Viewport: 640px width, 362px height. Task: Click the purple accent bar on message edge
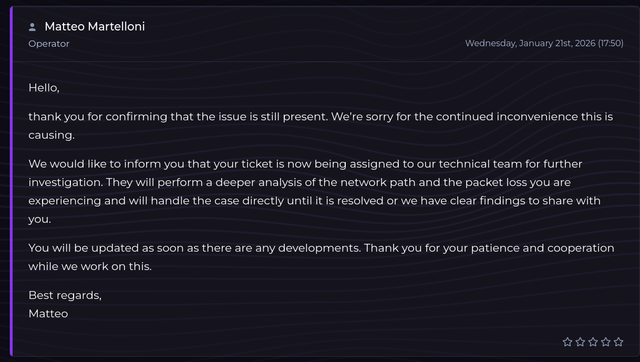point(11,181)
